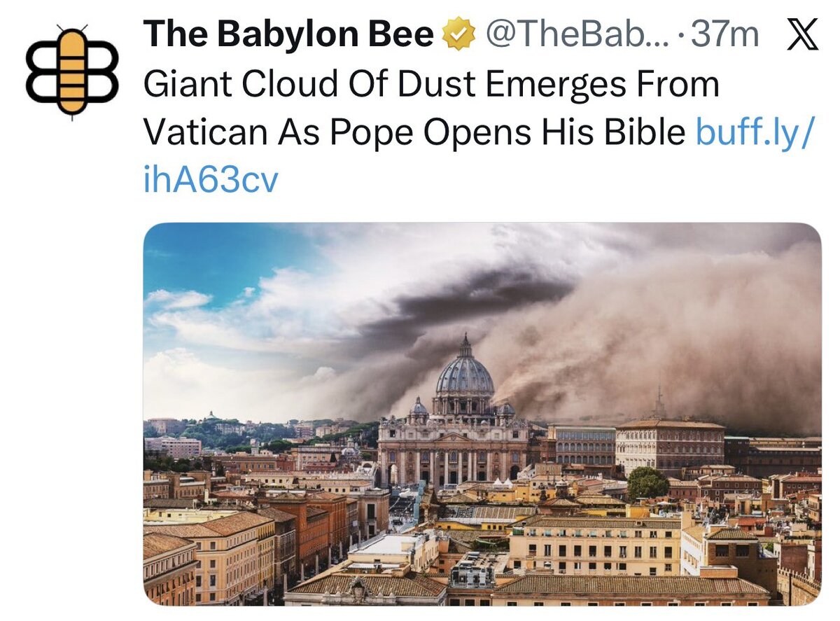The height and width of the screenshot is (621, 840).
Task: Open The Babylon Bee profile avatar
Action: tap(72, 72)
